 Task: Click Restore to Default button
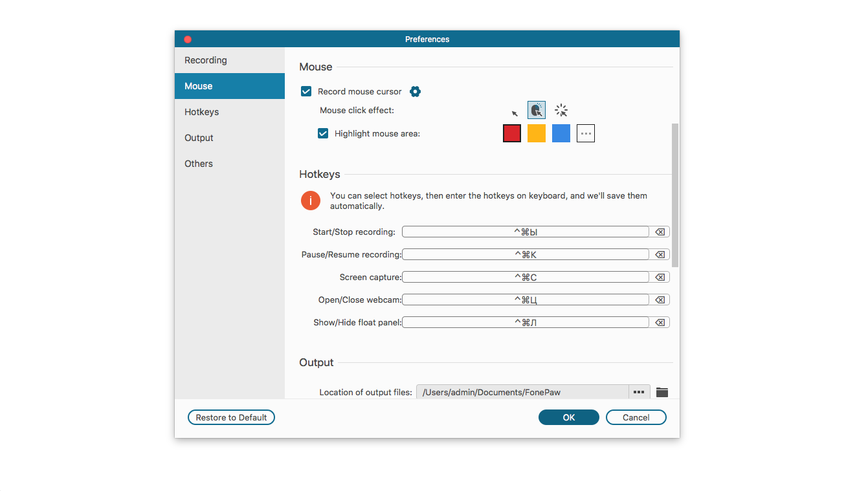pos(231,418)
